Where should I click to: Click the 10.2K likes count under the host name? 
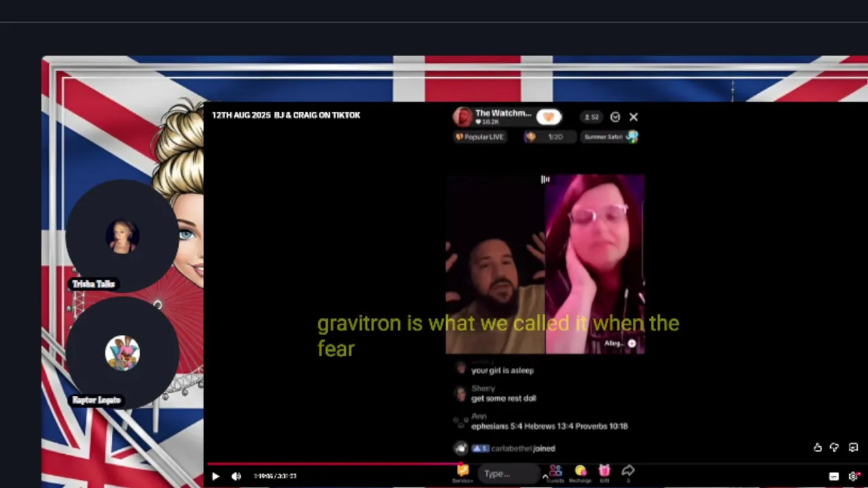pos(487,123)
